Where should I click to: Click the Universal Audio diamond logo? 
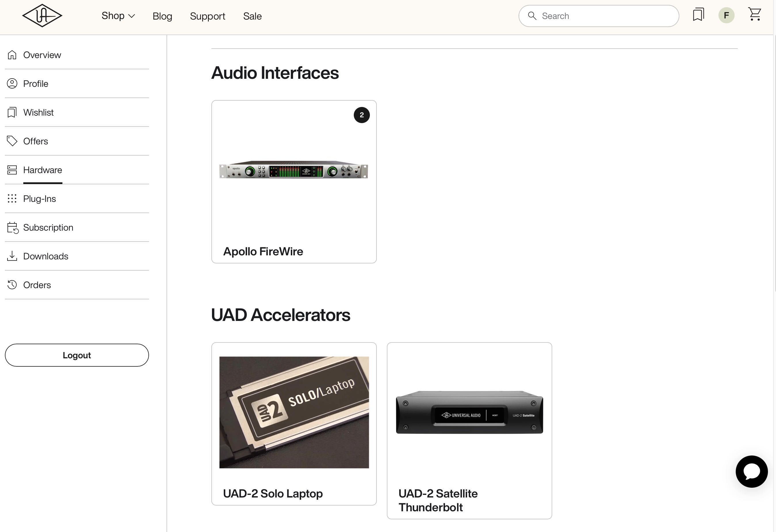coord(42,16)
